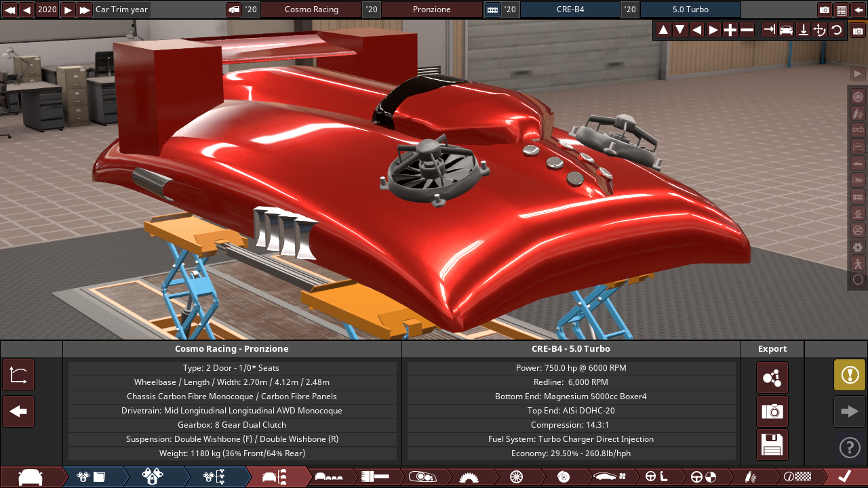The height and width of the screenshot is (488, 868).
Task: Toggle the snap-to-edge arrow tool
Action: pyautogui.click(x=769, y=30)
